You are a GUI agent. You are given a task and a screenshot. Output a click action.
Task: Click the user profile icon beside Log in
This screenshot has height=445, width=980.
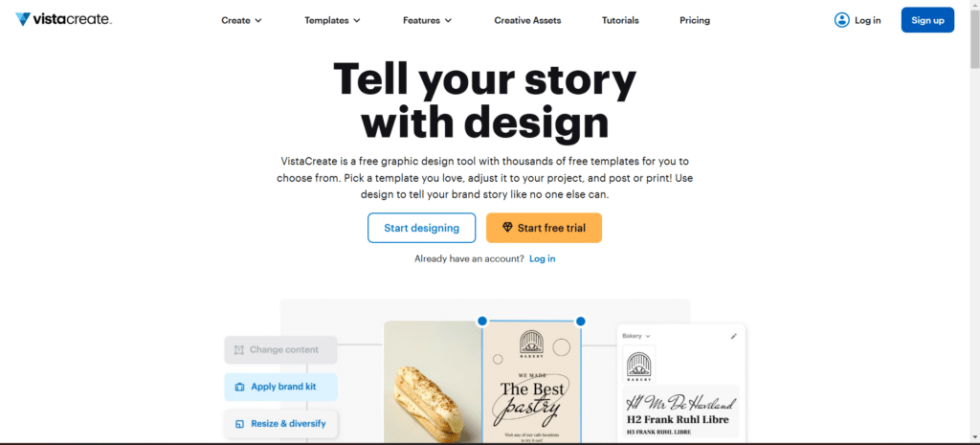841,20
